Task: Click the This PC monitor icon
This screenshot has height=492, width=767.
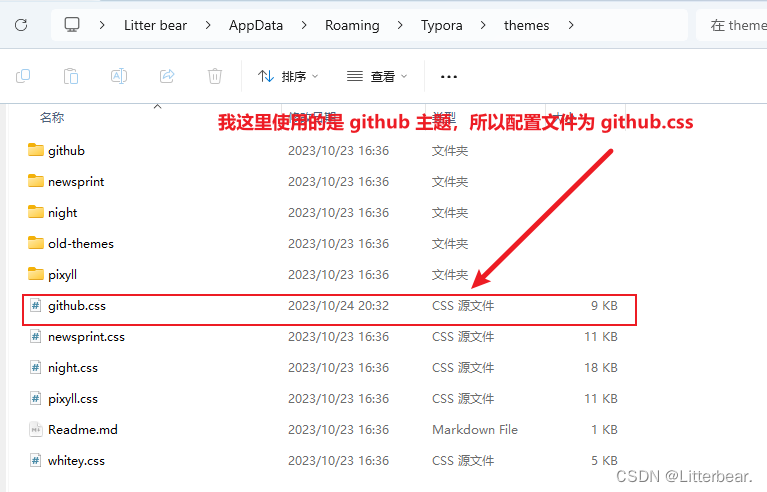Action: click(x=72, y=24)
